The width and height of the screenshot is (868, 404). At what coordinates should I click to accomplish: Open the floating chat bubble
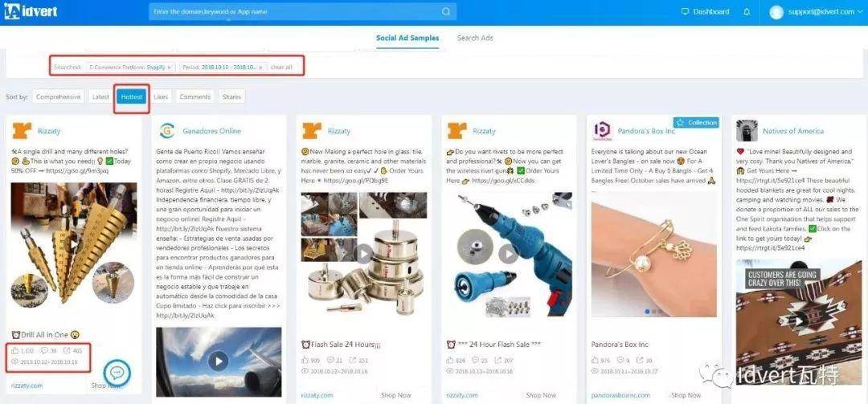pyautogui.click(x=117, y=373)
